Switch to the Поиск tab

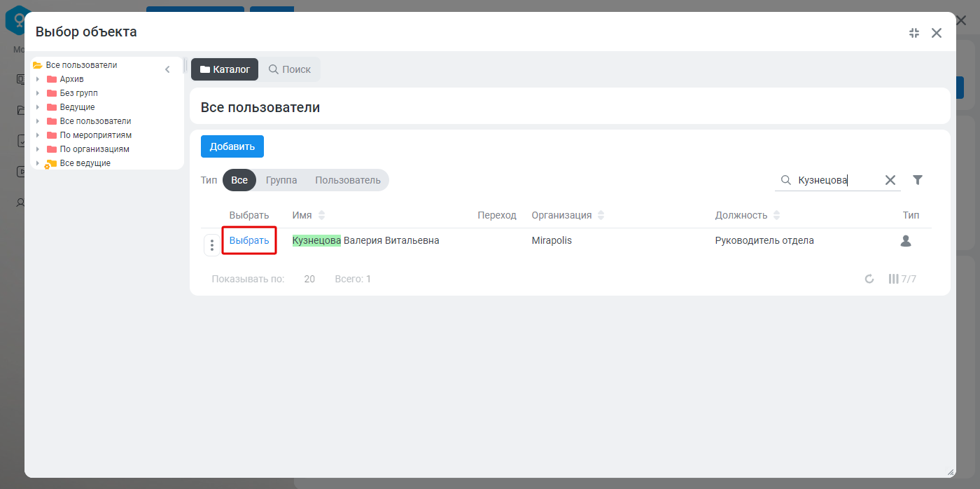click(290, 69)
